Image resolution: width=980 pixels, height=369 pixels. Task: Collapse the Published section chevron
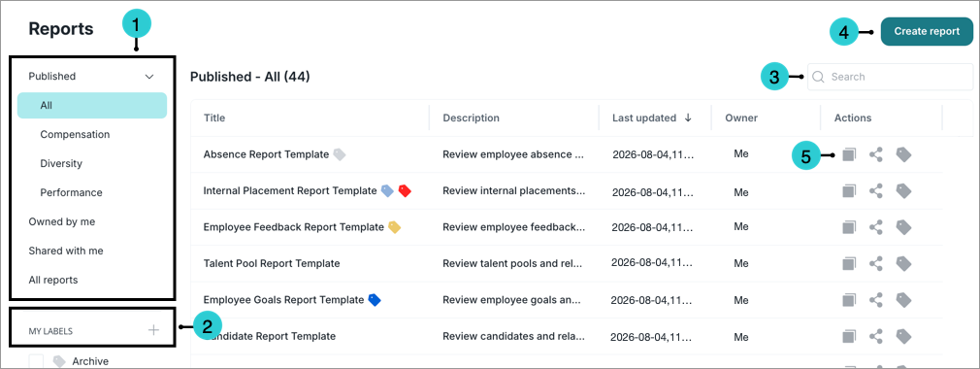(x=149, y=77)
